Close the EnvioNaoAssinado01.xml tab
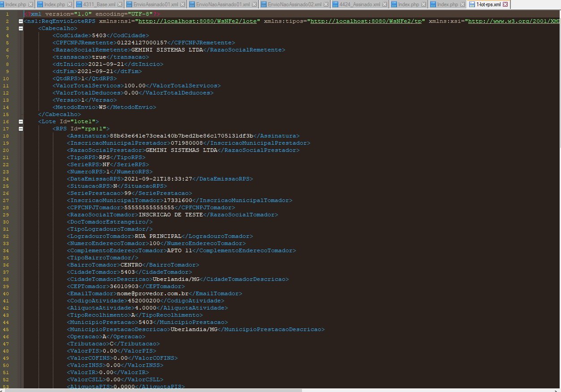This screenshot has width=561, height=392. (x=254, y=4)
